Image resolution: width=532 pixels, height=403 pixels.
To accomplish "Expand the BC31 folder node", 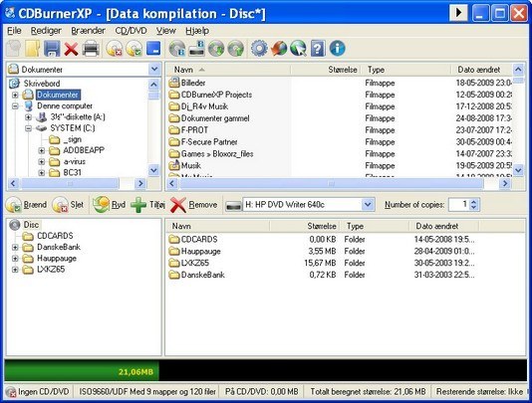I will tap(42, 173).
